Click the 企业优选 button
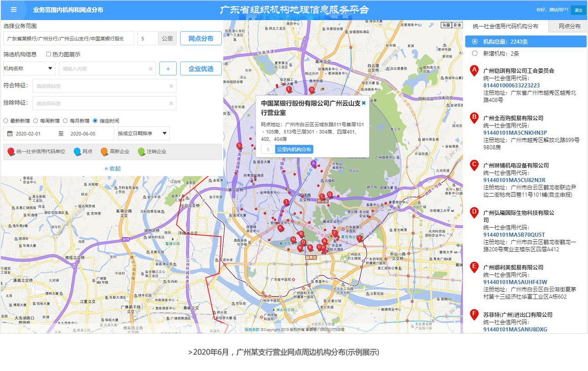The image size is (588, 371). pyautogui.click(x=201, y=69)
